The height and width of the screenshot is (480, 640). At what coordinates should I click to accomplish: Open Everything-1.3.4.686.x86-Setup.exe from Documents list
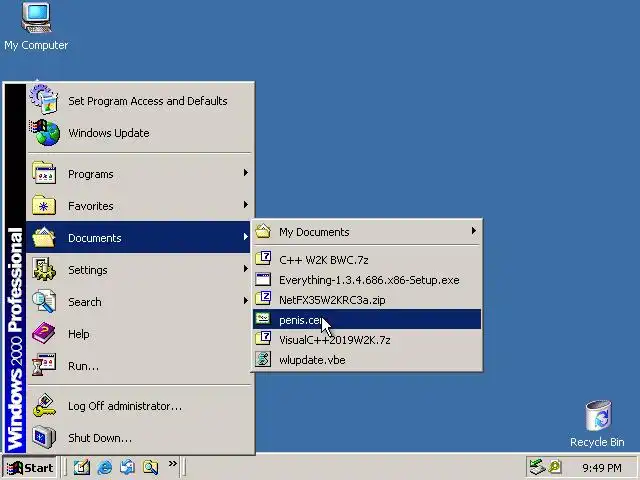click(x=367, y=280)
